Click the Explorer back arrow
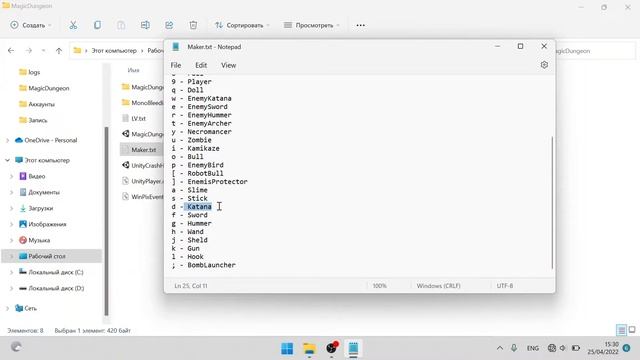640x360 pixels. [x=11, y=51]
